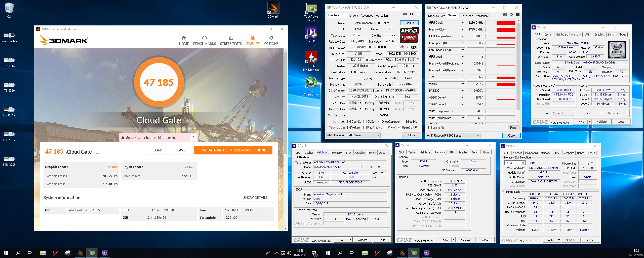The height and width of the screenshot is (258, 644).
Task: Open FSE-5677 desktop file
Action: tap(9, 137)
